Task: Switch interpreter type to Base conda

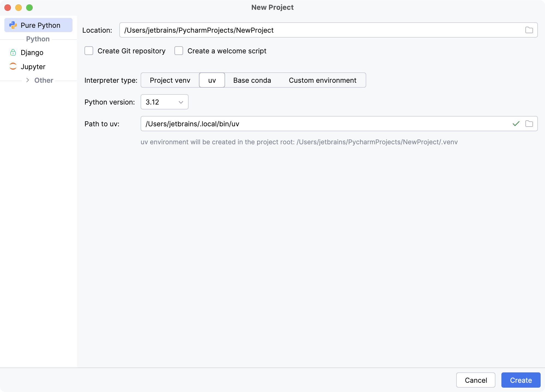Action: 252,80
